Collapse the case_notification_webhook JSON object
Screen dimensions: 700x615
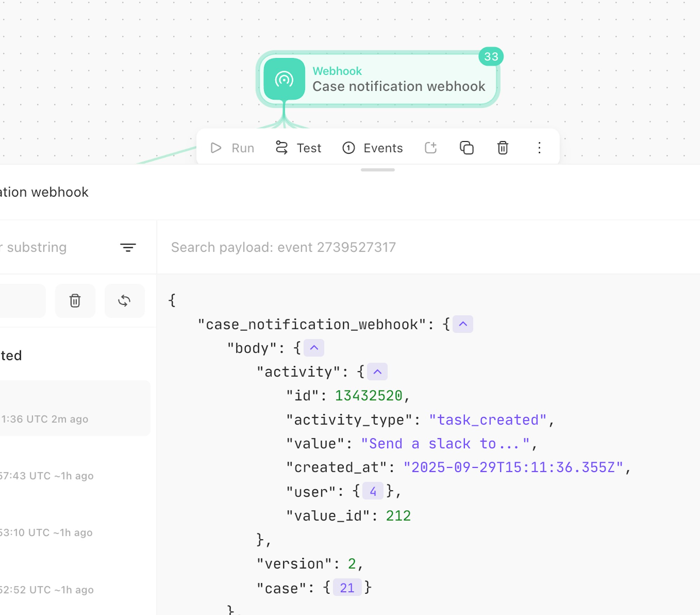(x=463, y=324)
